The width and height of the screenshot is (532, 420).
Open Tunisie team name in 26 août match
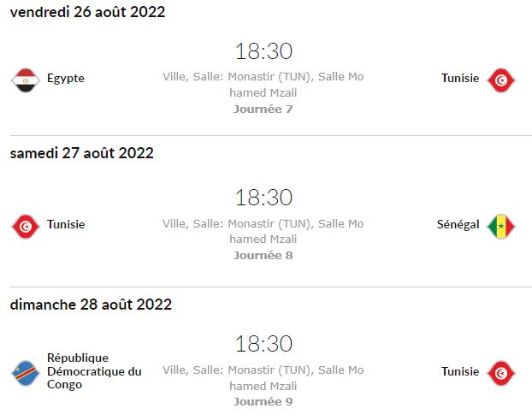click(460, 78)
